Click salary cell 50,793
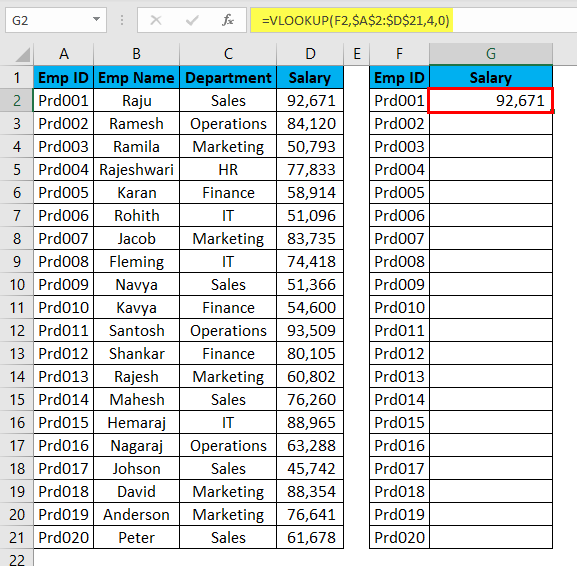The image size is (577, 566). point(310,146)
